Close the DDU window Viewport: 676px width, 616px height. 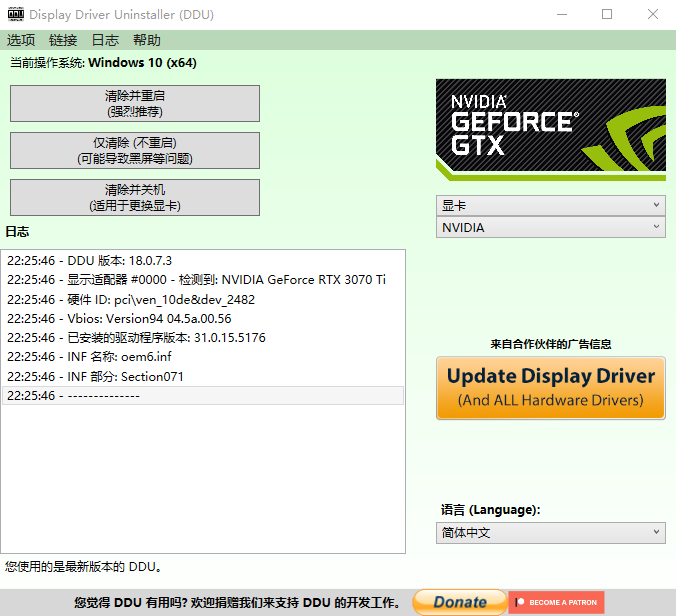653,14
